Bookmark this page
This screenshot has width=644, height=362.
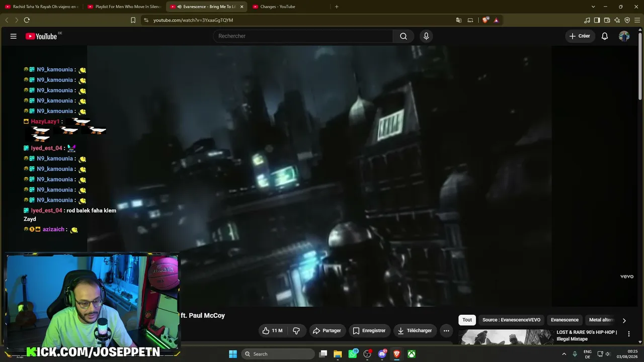(x=133, y=20)
